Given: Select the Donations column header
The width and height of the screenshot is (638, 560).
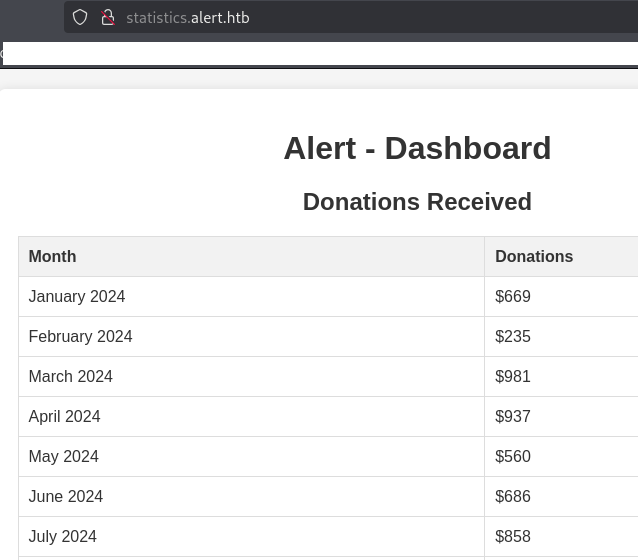Looking at the screenshot, I should [534, 256].
